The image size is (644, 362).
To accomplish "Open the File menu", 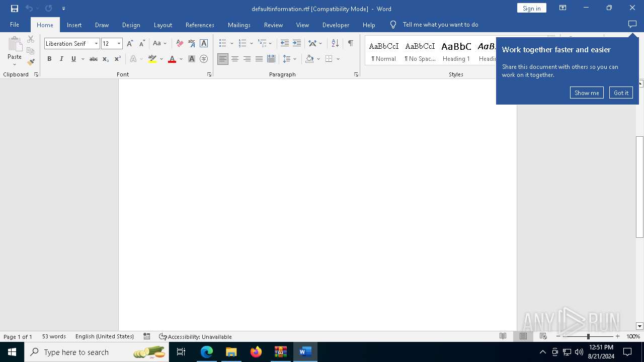I will pos(15,25).
